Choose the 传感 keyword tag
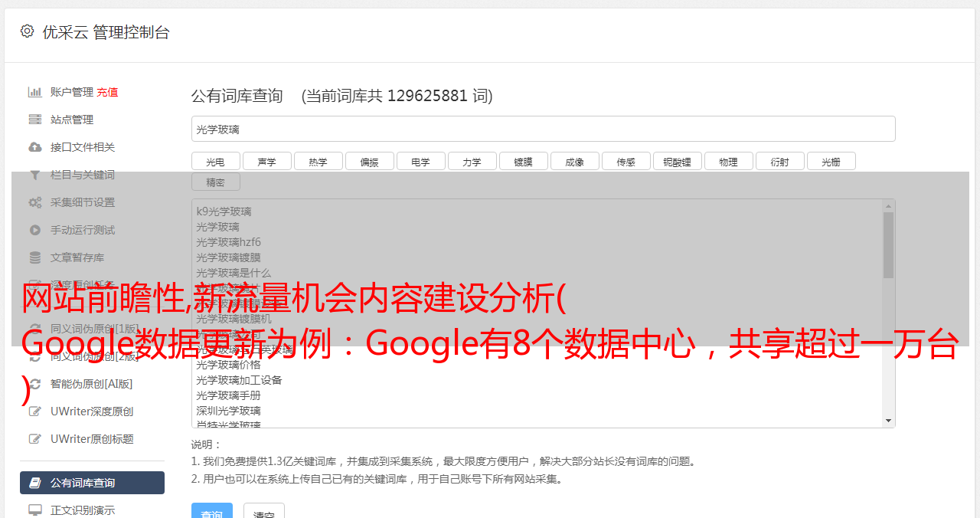The height and width of the screenshot is (518, 980). pyautogui.click(x=626, y=161)
